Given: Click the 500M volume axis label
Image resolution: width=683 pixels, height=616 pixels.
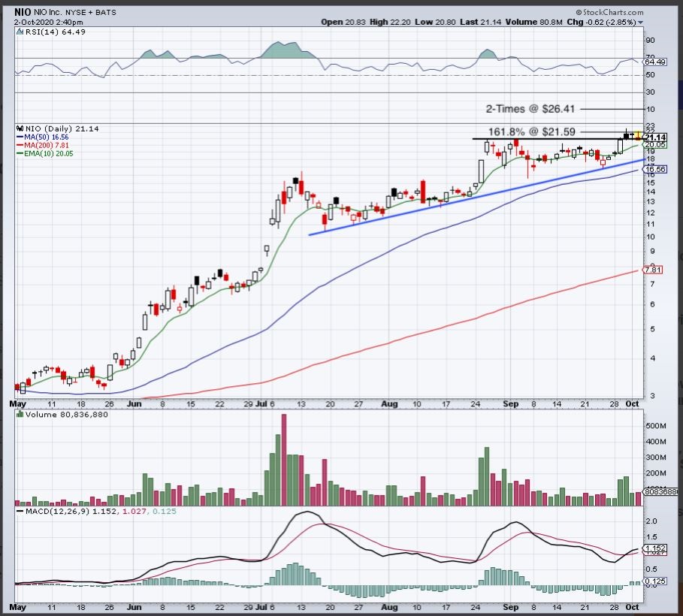Looking at the screenshot, I should [655, 426].
